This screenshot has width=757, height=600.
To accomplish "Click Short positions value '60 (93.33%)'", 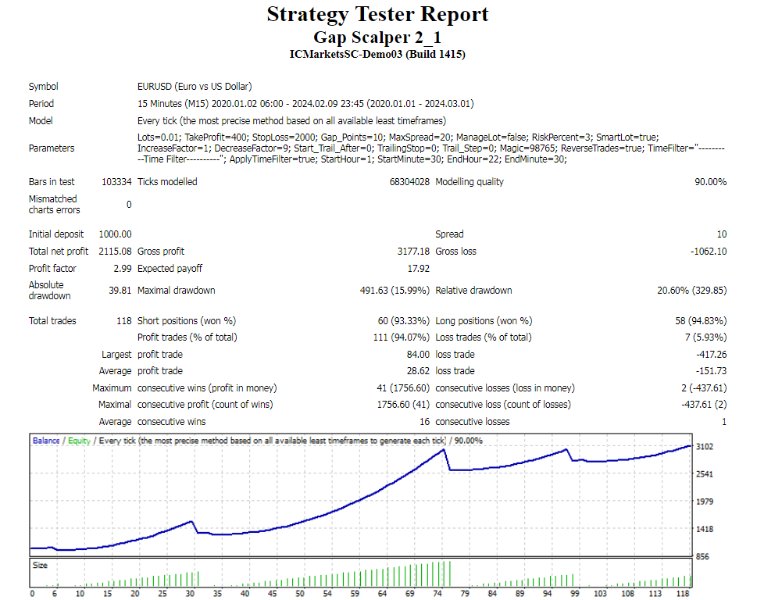I will click(404, 321).
